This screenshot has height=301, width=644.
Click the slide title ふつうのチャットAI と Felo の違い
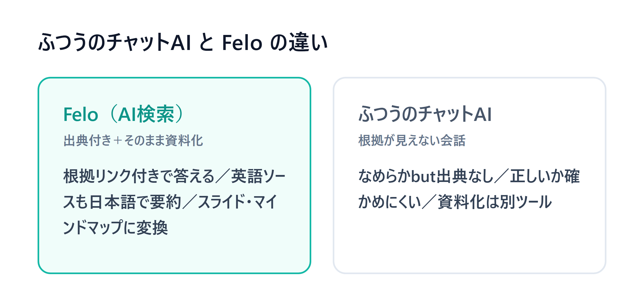[183, 42]
